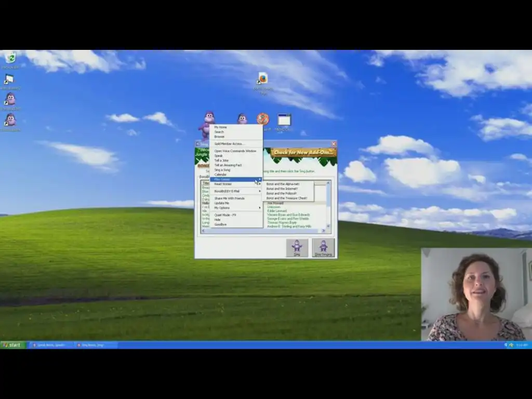Select the Eddie Leonard row

point(277,211)
